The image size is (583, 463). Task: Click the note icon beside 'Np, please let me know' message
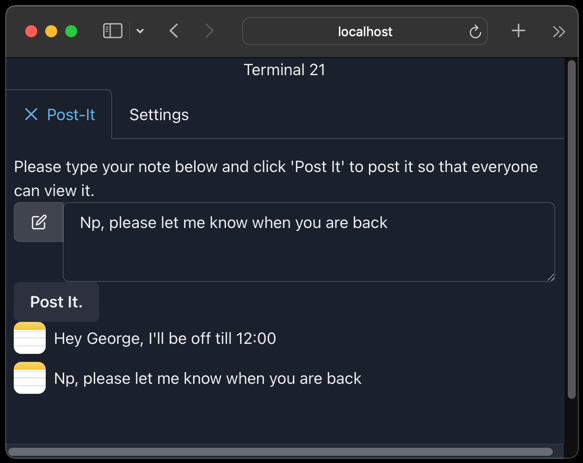30,378
